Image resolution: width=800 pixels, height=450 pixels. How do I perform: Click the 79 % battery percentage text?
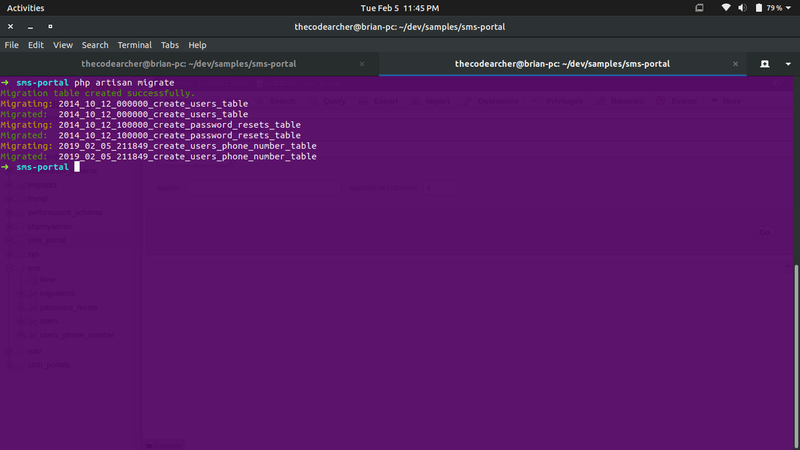coord(774,8)
